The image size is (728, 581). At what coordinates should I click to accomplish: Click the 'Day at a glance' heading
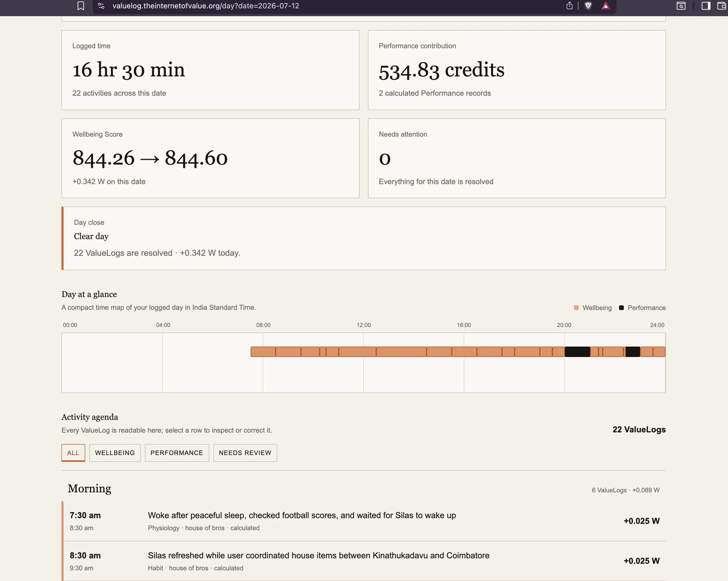[89, 294]
